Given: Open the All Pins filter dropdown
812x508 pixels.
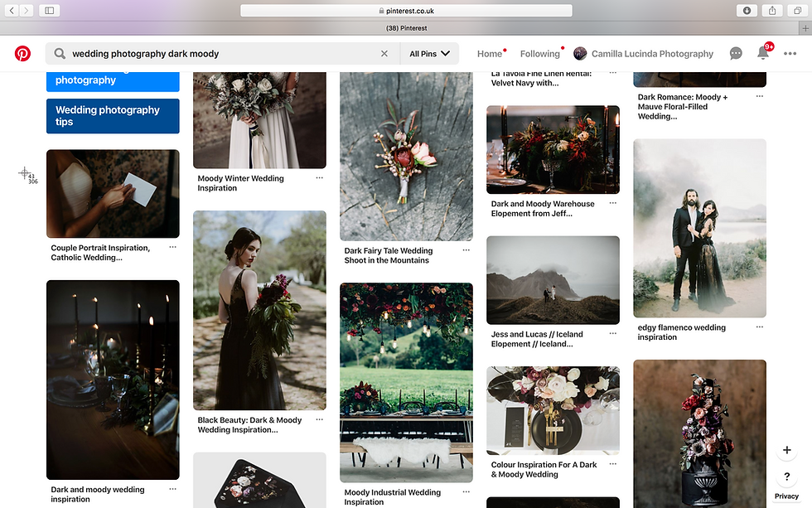Looking at the screenshot, I should (429, 53).
